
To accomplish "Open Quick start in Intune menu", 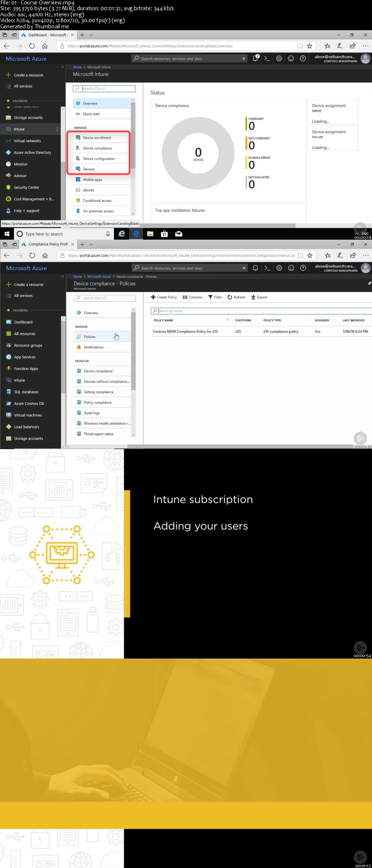I will [x=91, y=114].
